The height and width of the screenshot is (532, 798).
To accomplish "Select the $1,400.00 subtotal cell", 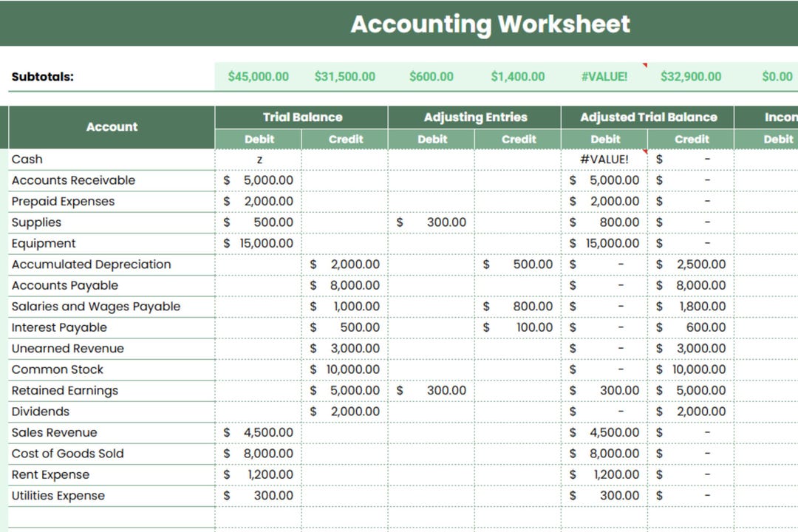I will coord(517,76).
